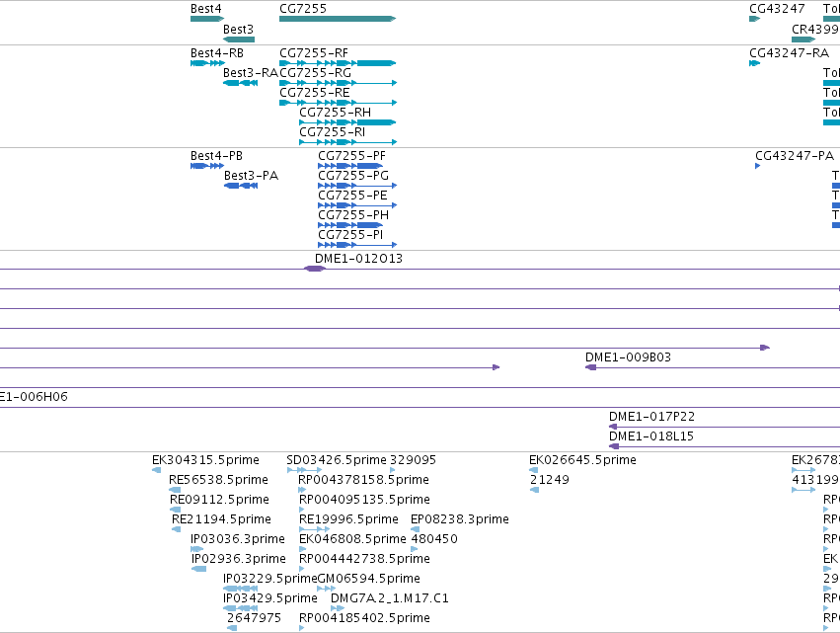Click the DMG7A.2_1.M17.C1 feature label

390,598
